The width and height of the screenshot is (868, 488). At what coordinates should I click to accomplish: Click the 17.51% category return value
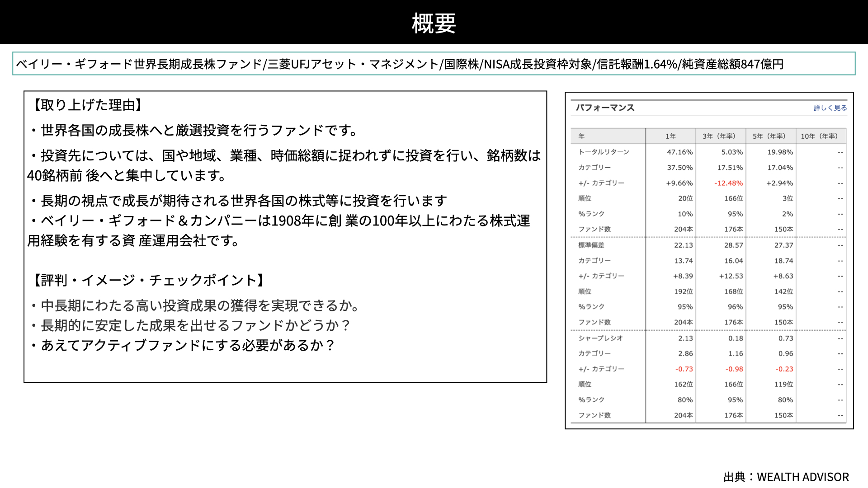730,168
